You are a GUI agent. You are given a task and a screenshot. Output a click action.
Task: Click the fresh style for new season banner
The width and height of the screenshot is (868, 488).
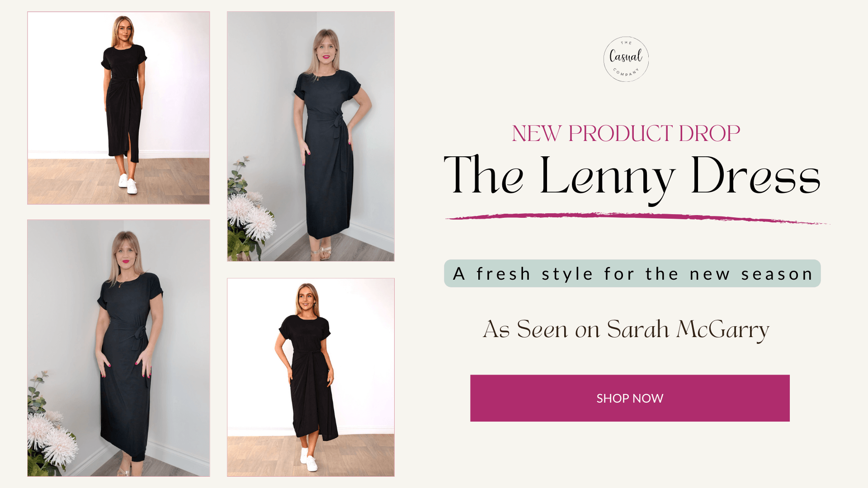632,273
